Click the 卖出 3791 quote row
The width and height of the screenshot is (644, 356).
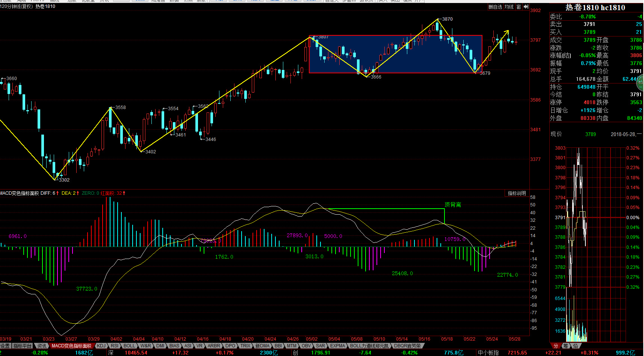coord(596,24)
